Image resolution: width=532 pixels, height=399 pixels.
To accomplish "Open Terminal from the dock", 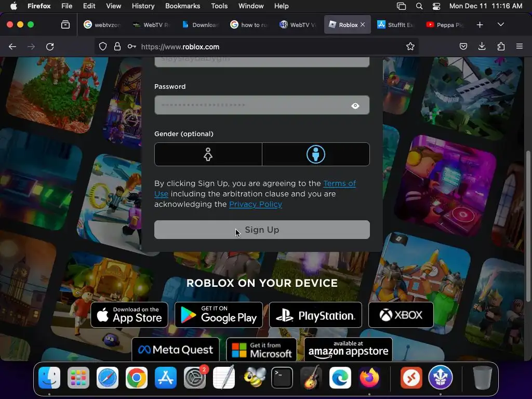I will 282,378.
